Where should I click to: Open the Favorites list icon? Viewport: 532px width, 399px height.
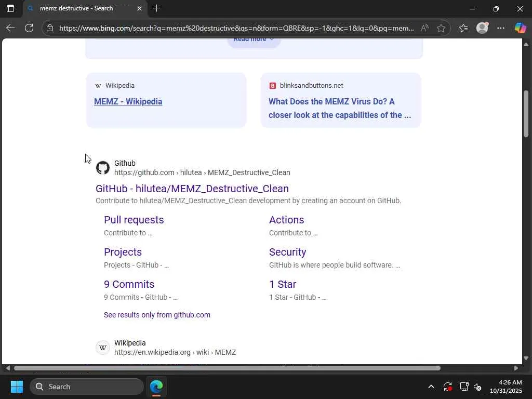(x=463, y=28)
